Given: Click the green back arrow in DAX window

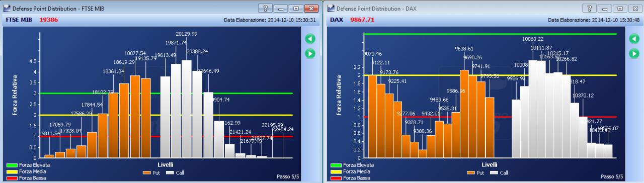Looking at the screenshot, I should click(634, 39).
